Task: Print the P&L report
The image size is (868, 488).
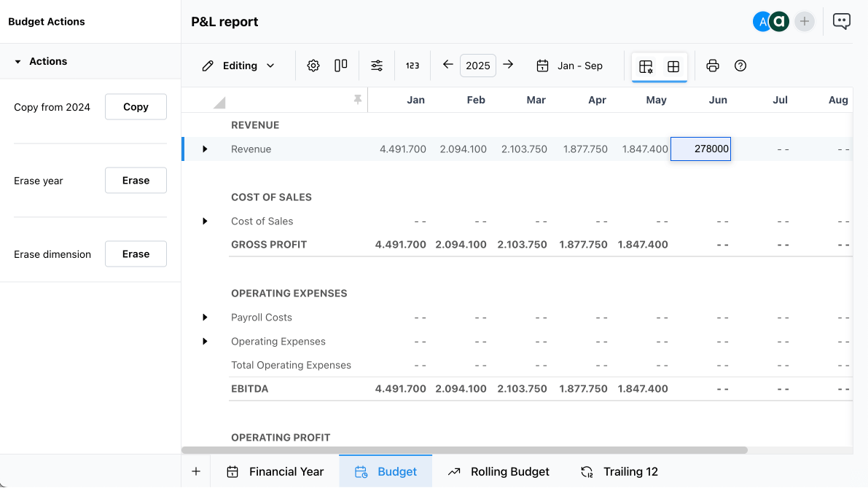Action: 713,66
